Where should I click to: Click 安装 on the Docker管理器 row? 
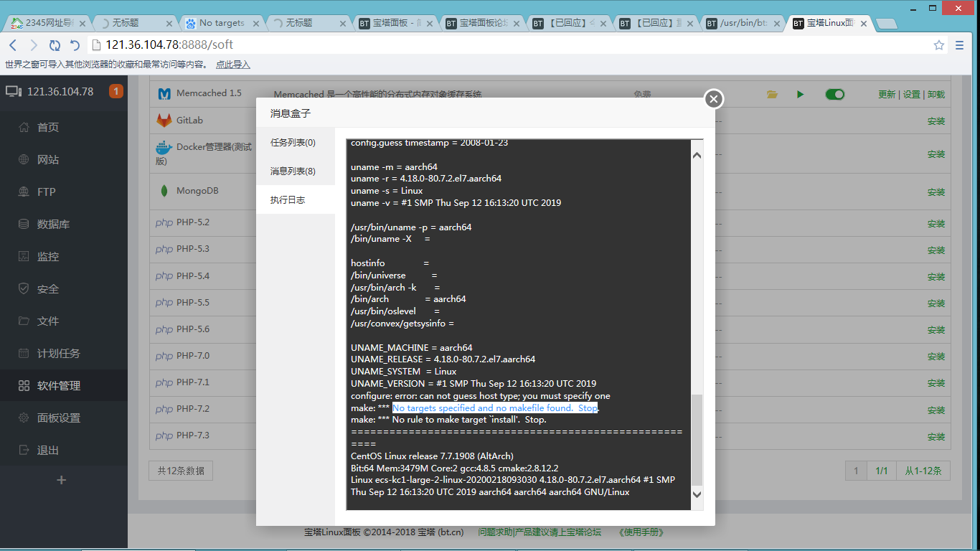click(x=936, y=154)
